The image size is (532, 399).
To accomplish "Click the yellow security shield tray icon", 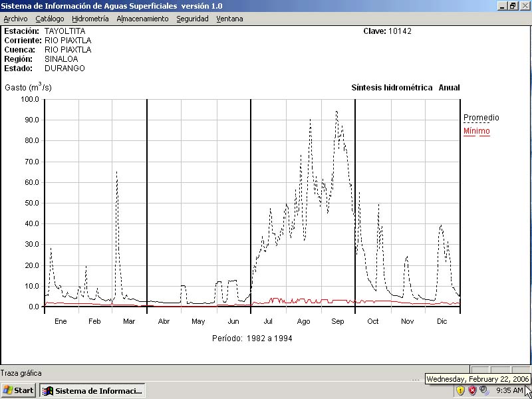I will [x=460, y=390].
